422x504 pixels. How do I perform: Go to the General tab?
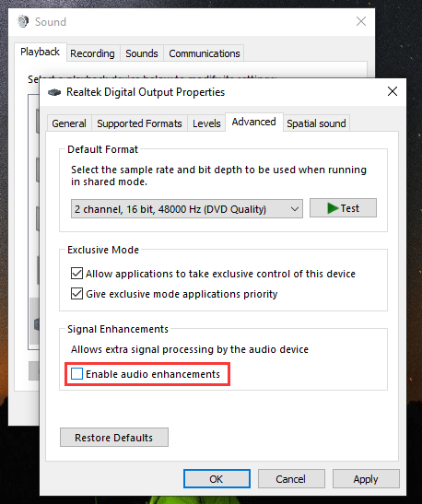point(69,123)
